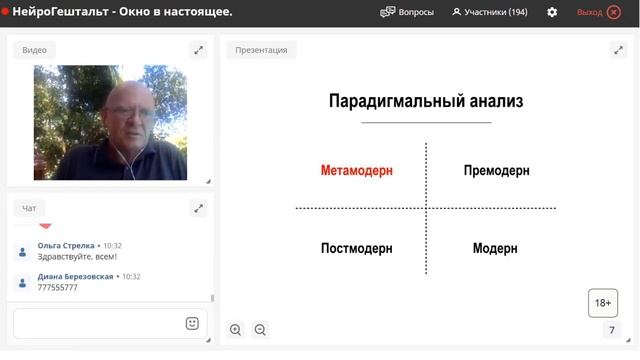Click the Выход exit button
Screen dimensions: 640x360
coord(598,12)
